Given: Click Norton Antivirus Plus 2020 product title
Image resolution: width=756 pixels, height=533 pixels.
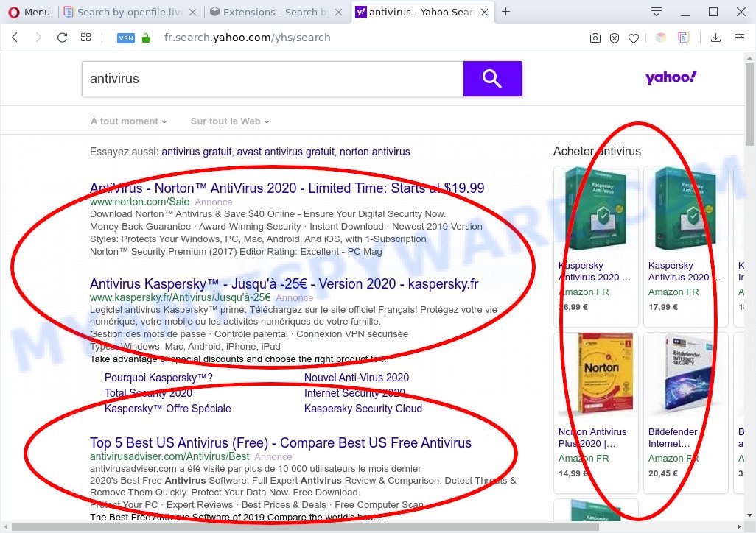Looking at the screenshot, I should [x=592, y=437].
